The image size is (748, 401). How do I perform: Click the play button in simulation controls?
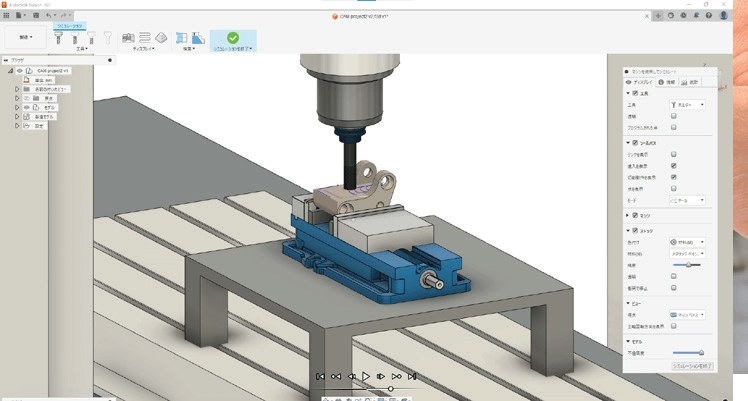coord(366,376)
